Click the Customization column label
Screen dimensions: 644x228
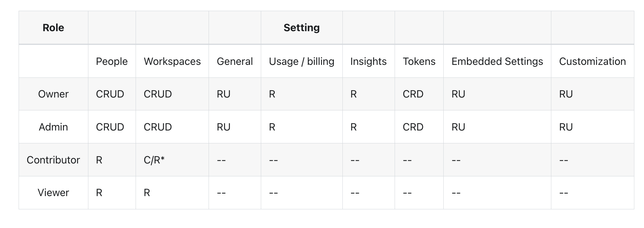coord(592,61)
